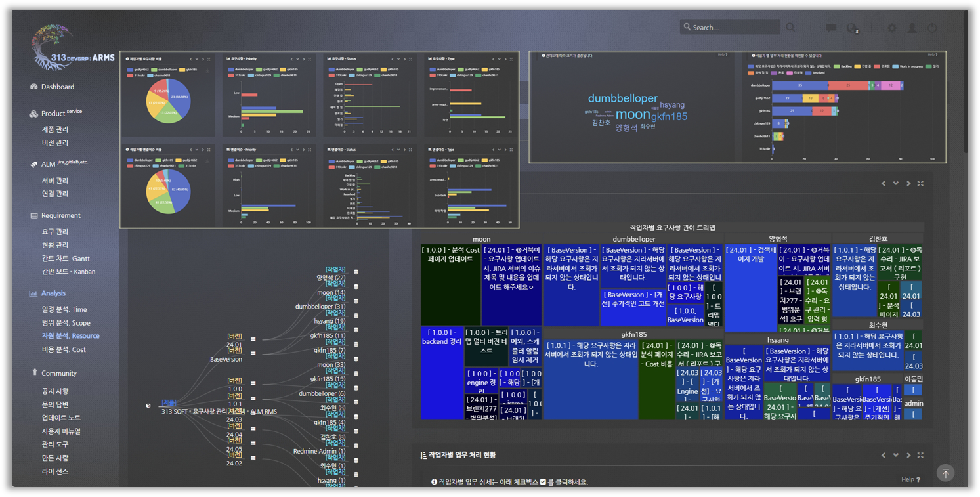Collapse the 연결이슈 - Priority panel chevron
This screenshot has height=497, width=980.
click(298, 150)
